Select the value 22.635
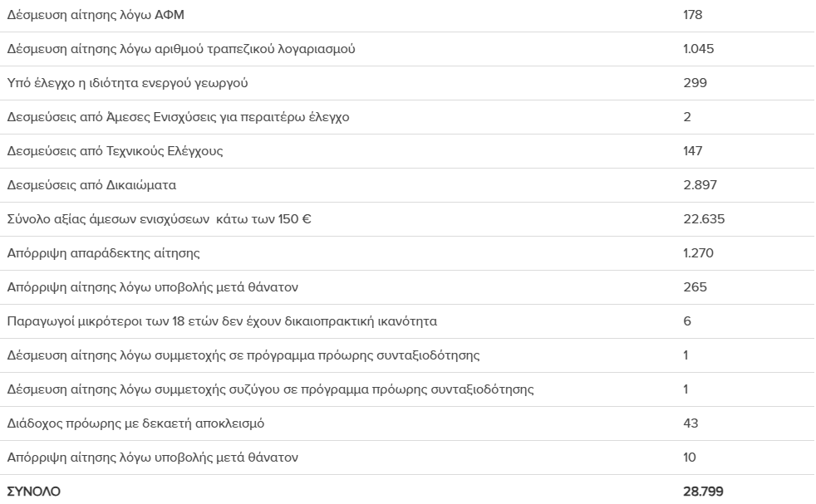 click(704, 219)
